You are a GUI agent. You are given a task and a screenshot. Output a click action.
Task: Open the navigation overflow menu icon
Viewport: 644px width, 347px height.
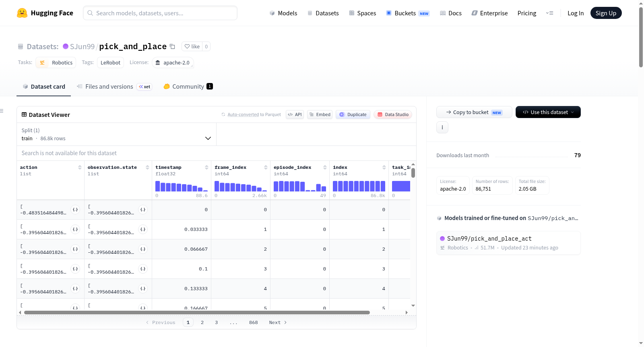click(x=549, y=13)
